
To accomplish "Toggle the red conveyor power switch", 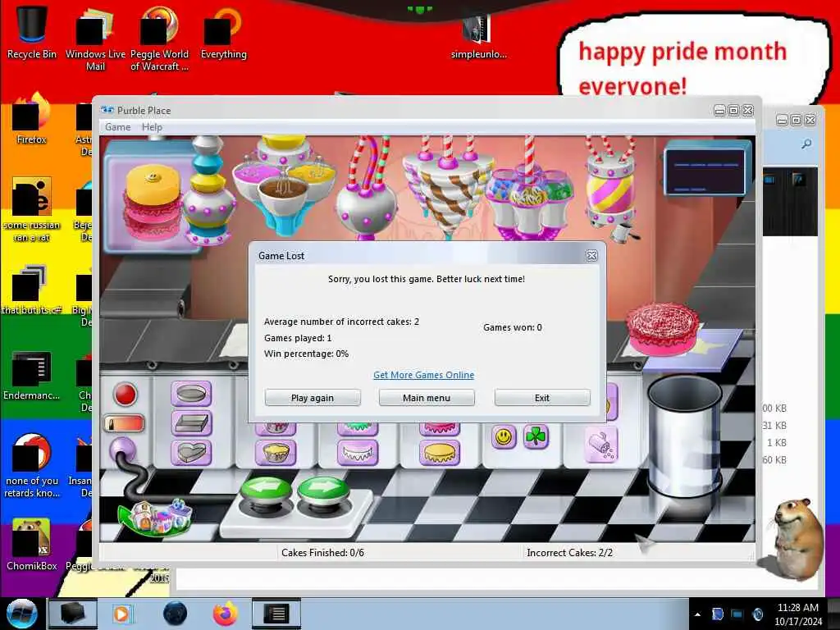I will [x=124, y=424].
